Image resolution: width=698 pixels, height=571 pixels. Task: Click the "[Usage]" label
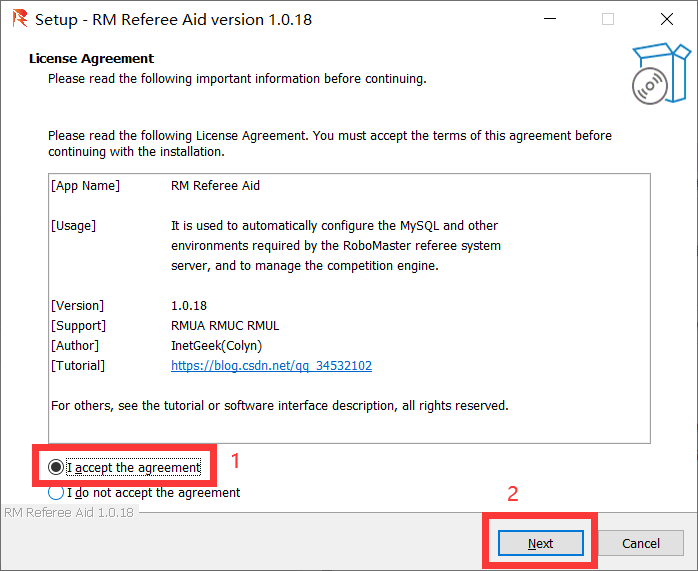tap(73, 226)
